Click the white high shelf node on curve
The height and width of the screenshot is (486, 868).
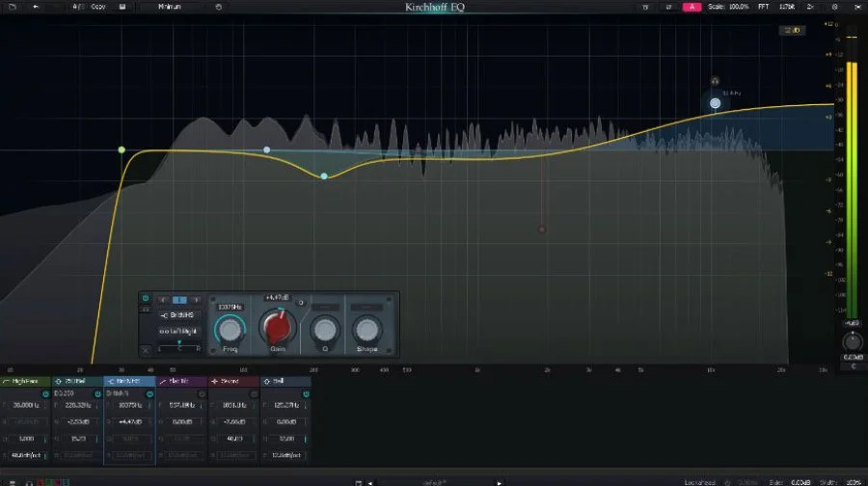pyautogui.click(x=716, y=103)
